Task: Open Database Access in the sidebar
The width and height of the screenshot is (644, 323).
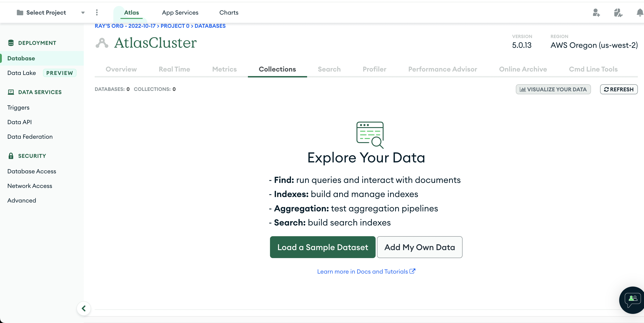Action: tap(32, 171)
